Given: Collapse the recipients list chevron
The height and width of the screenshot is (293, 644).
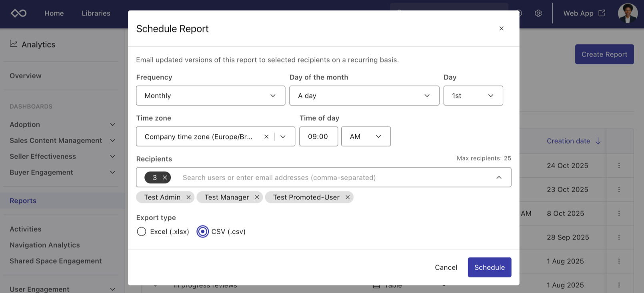Looking at the screenshot, I should [x=499, y=177].
